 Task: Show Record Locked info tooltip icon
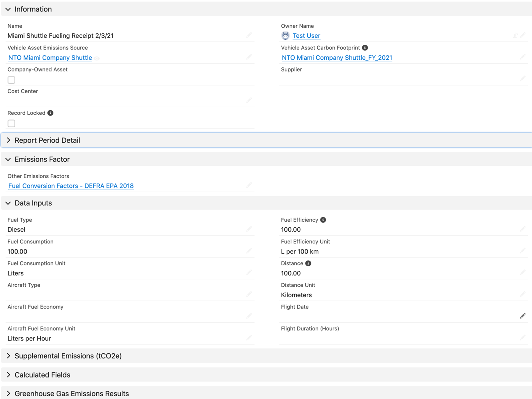[x=50, y=113]
